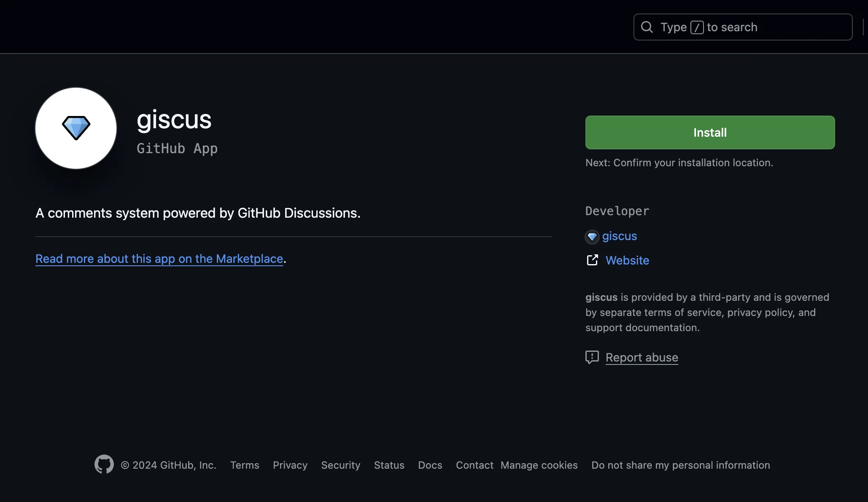Screen dimensions: 868x502
Task: Click 'Next: Confirm your installation location.' text
Action: (679, 163)
